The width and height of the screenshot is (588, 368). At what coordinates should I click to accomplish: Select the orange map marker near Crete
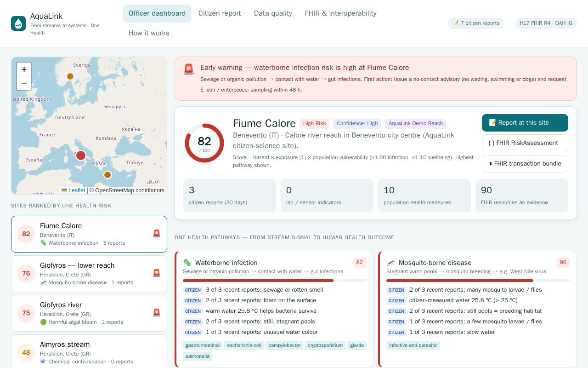107,175
